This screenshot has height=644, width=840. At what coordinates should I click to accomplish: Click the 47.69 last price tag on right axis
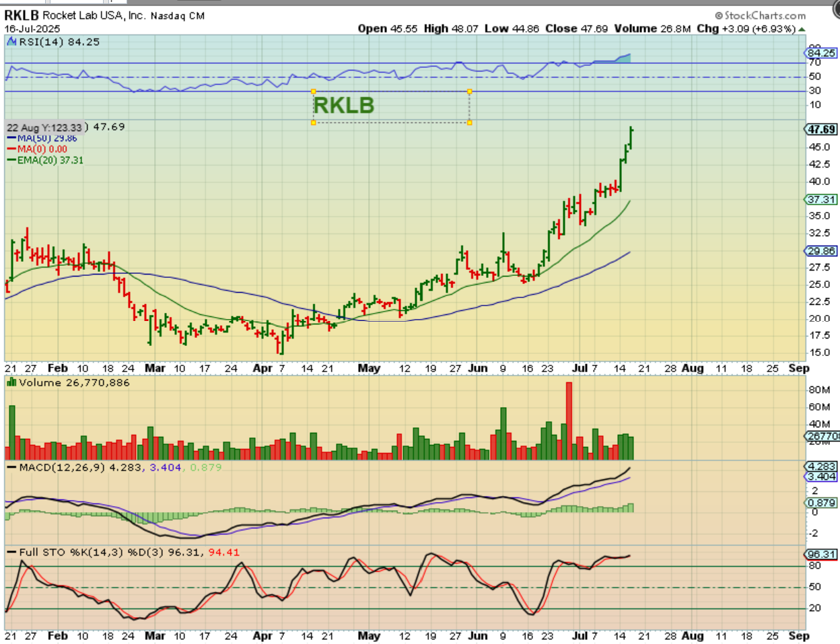click(x=821, y=129)
